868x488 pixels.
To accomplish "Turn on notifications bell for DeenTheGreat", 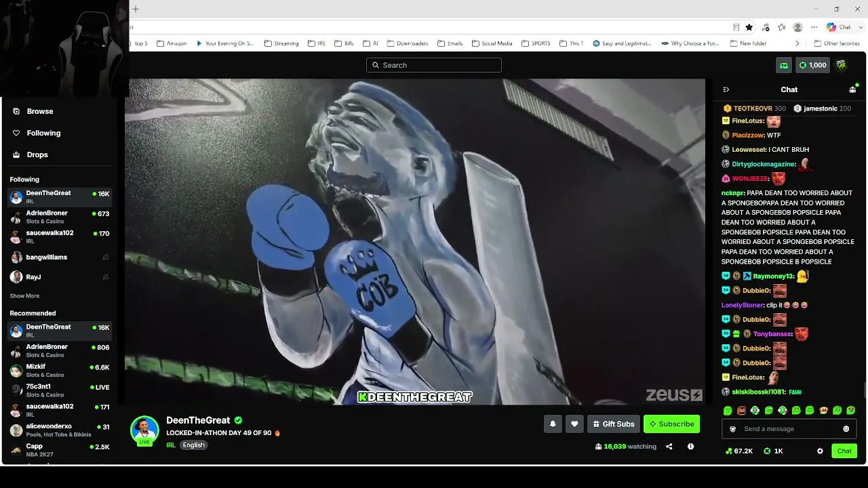I will pyautogui.click(x=553, y=424).
